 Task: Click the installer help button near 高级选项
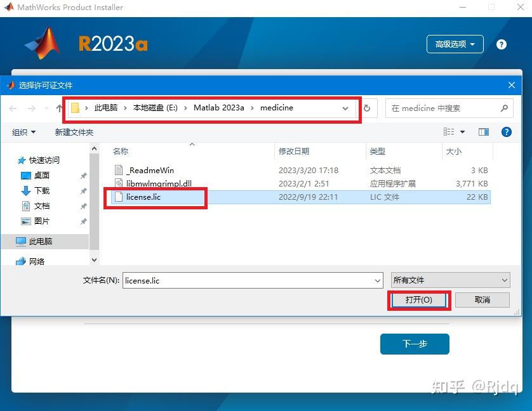[501, 44]
